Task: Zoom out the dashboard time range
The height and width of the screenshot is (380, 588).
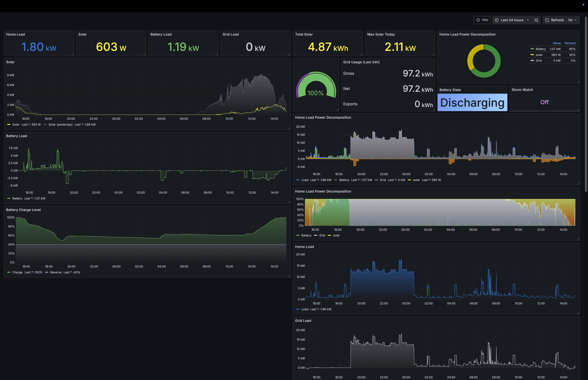Action: pyautogui.click(x=536, y=20)
